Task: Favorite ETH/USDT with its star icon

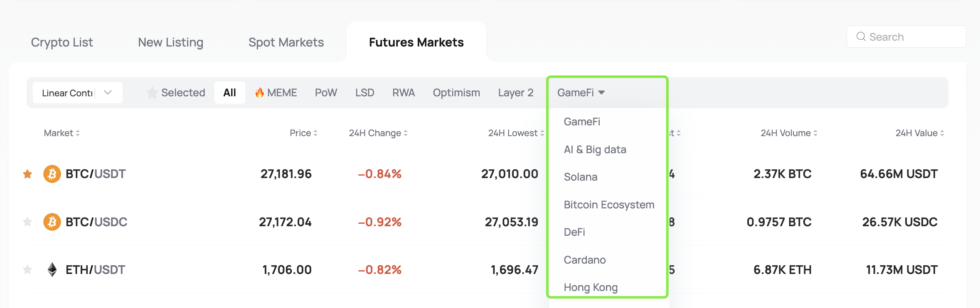Action: coord(27,270)
